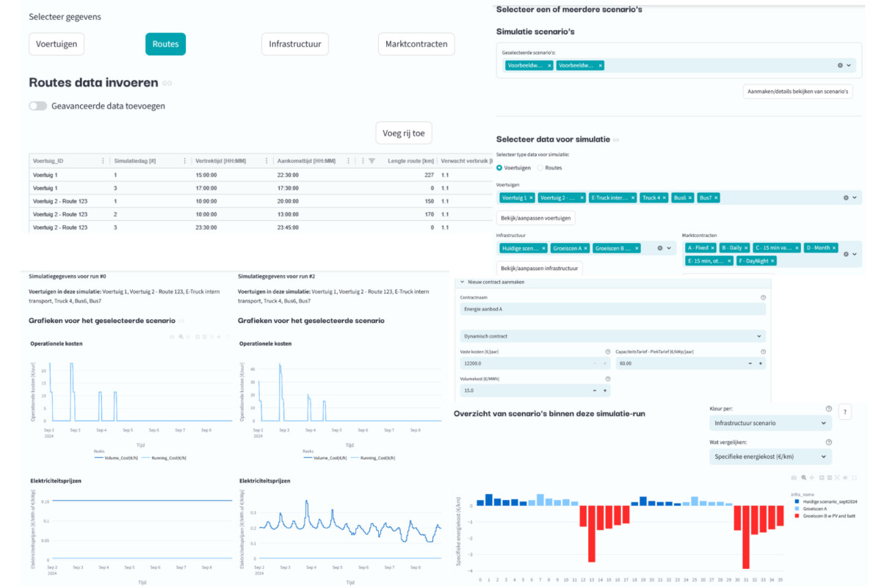Click the zoom icon on bar chart toolbar
This screenshot has height=588, width=881.
803,477
